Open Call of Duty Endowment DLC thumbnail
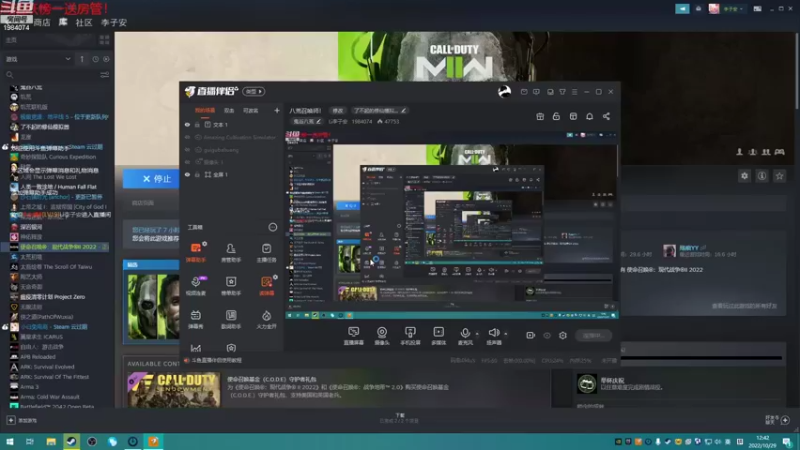800x450 pixels. click(174, 390)
